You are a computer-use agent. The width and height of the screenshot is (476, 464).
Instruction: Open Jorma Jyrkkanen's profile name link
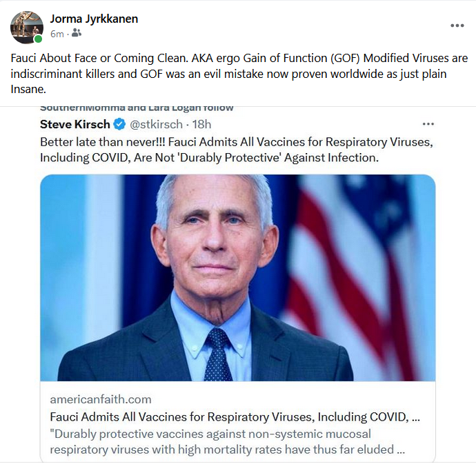(x=94, y=19)
